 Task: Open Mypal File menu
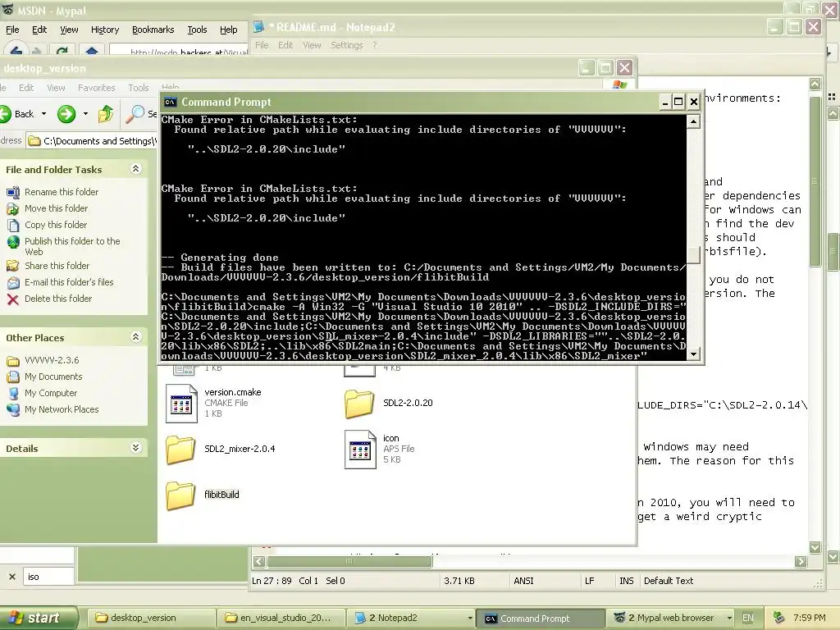tap(12, 30)
